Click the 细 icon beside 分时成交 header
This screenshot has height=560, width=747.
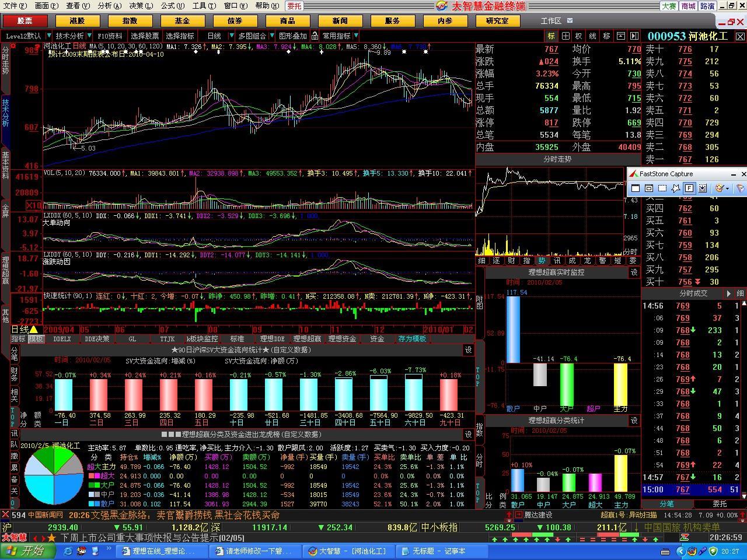coord(740,293)
